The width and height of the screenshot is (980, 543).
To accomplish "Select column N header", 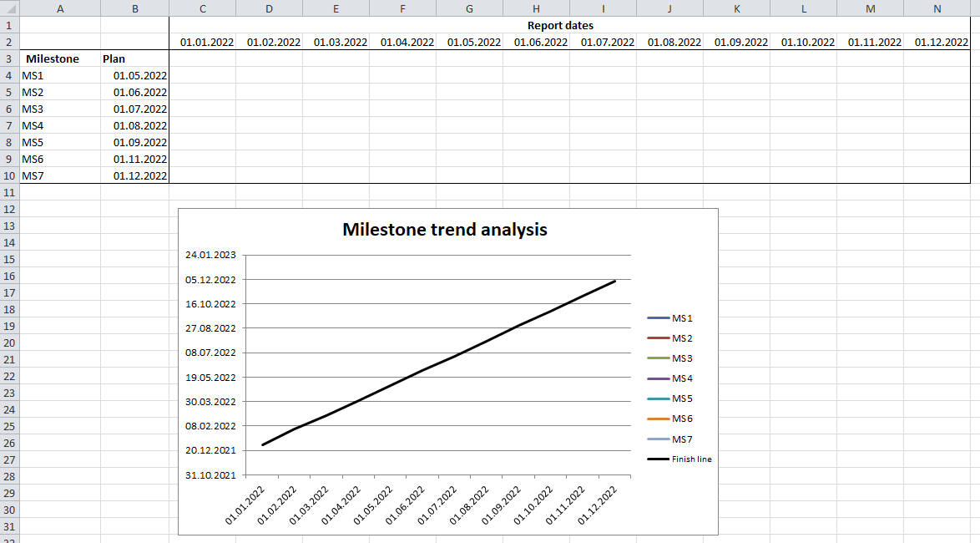I will coord(937,8).
